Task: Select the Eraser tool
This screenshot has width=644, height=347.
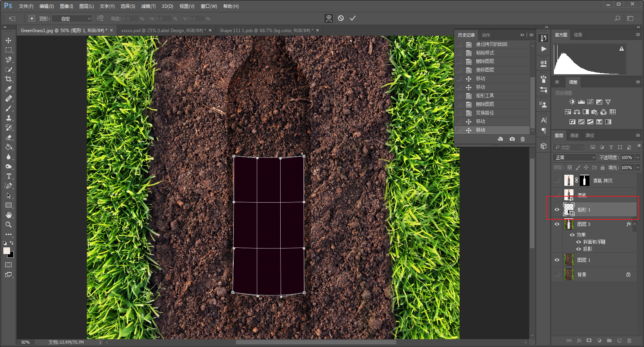Action: tap(9, 137)
